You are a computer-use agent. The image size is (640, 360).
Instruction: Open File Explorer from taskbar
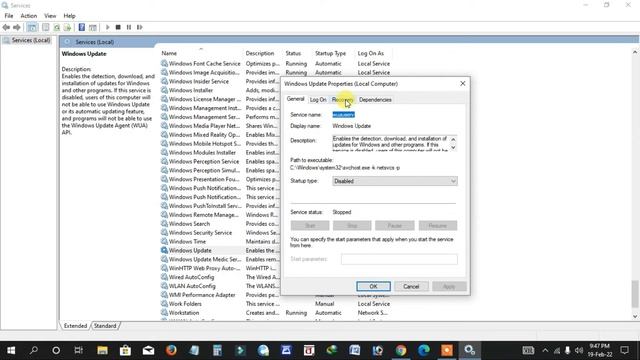102,350
